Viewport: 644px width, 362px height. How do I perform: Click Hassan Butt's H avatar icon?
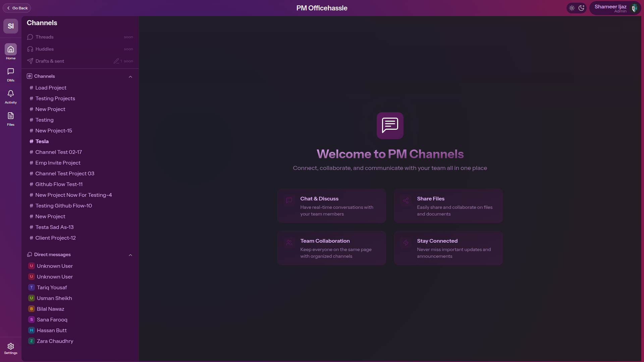(x=32, y=330)
